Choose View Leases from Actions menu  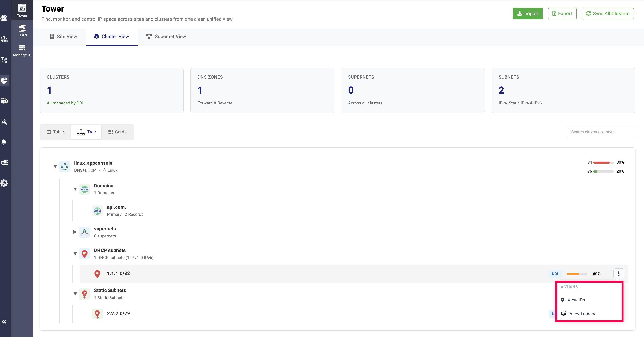582,313
